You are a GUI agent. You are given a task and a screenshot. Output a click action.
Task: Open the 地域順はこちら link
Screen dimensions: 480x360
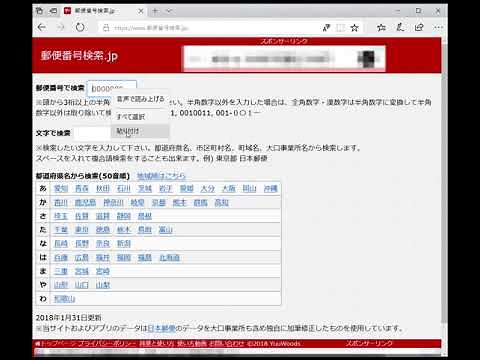161,176
